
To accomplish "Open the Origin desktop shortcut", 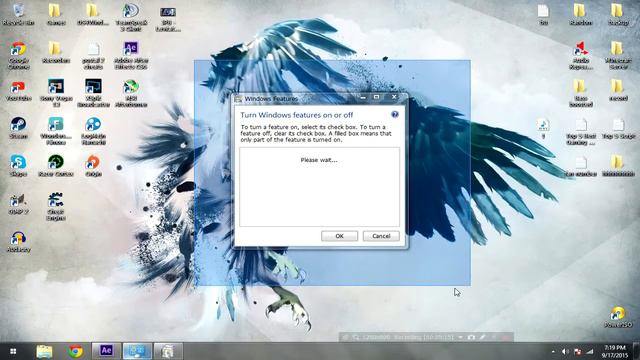I will tap(93, 165).
